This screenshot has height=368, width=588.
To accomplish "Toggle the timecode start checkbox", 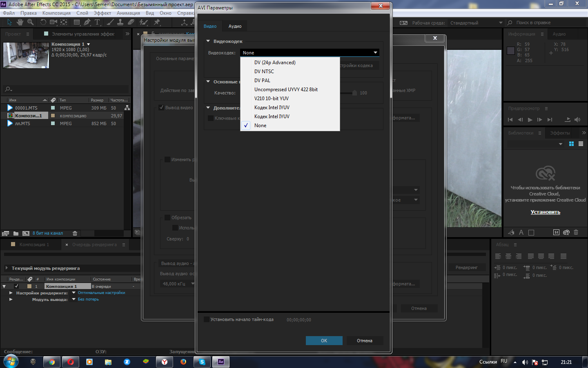I will tap(207, 319).
